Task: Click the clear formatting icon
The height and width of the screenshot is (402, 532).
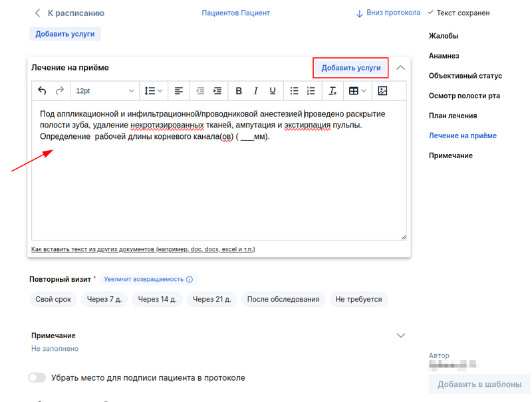Action: pos(332,91)
